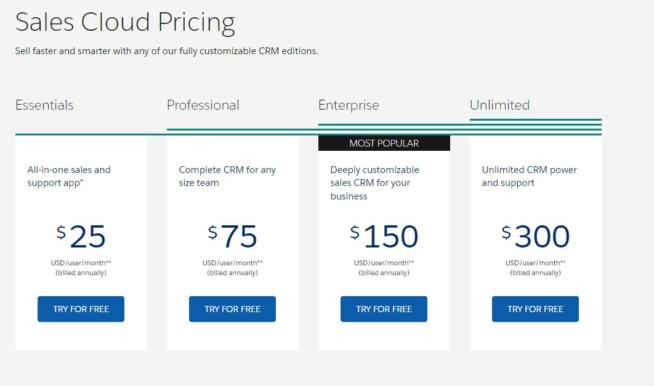Click Try For Free under Professional plan
The width and height of the screenshot is (654, 386).
[x=232, y=309]
